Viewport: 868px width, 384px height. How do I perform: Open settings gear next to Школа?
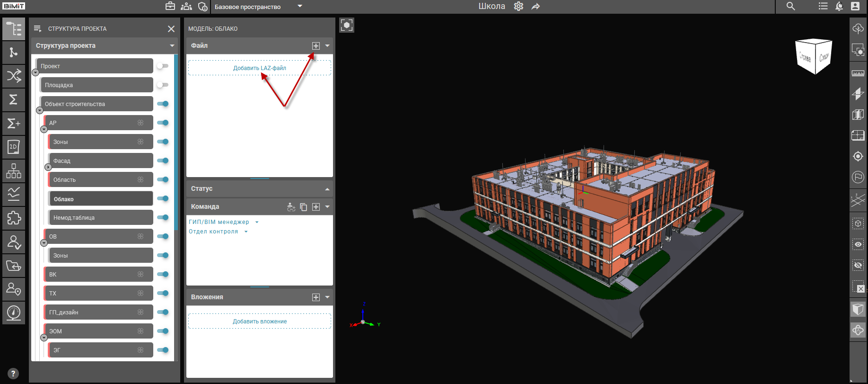[x=518, y=6]
